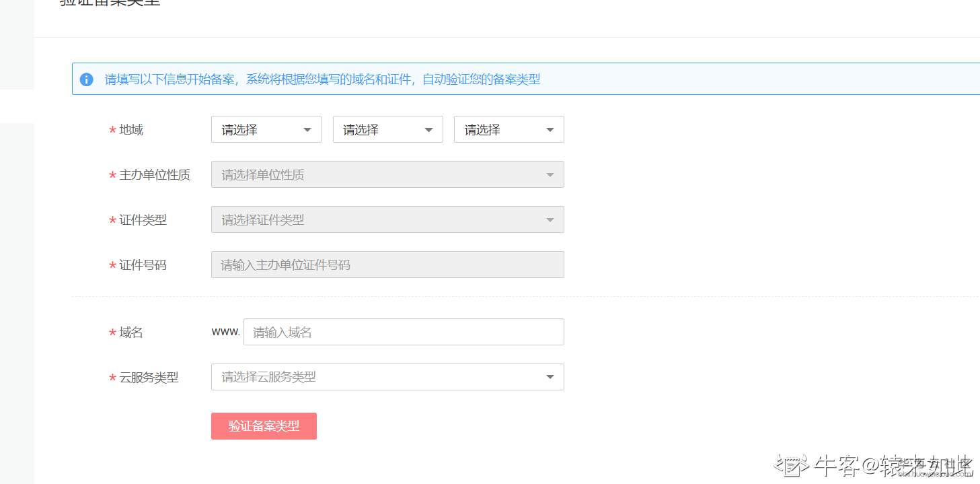Click the 域名 input field
The height and width of the screenshot is (484, 980).
[x=404, y=332]
